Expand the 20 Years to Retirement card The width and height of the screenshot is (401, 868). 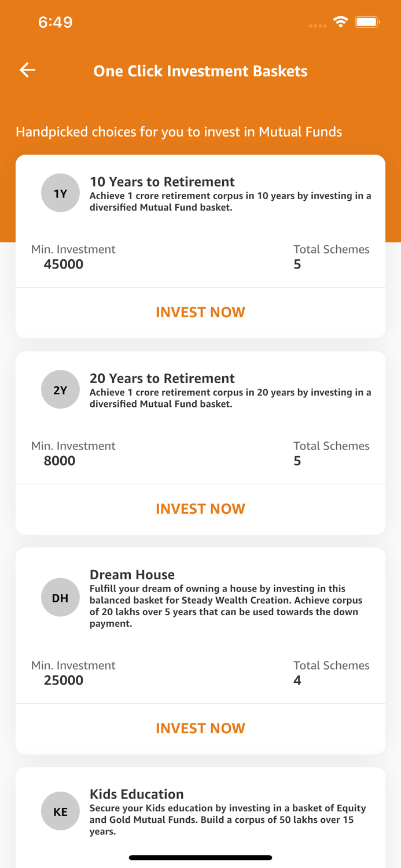point(200,417)
